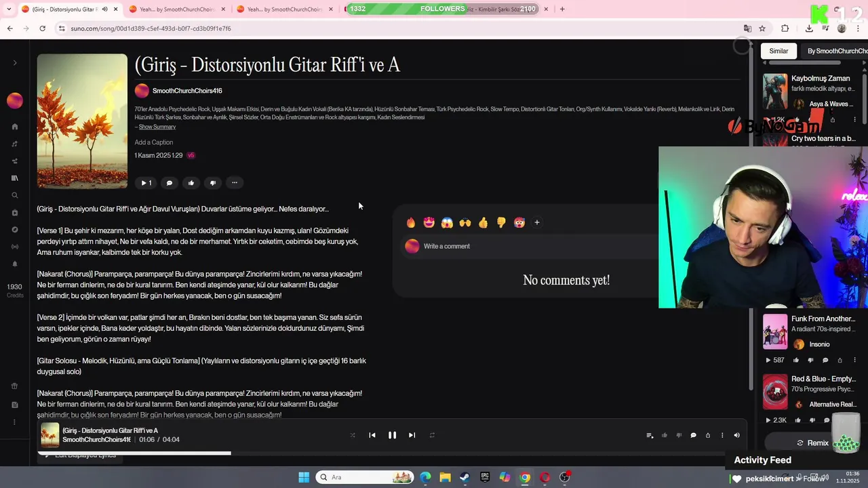The height and width of the screenshot is (488, 868).
Task: Open more options for Funk From Another
Action: click(853, 361)
